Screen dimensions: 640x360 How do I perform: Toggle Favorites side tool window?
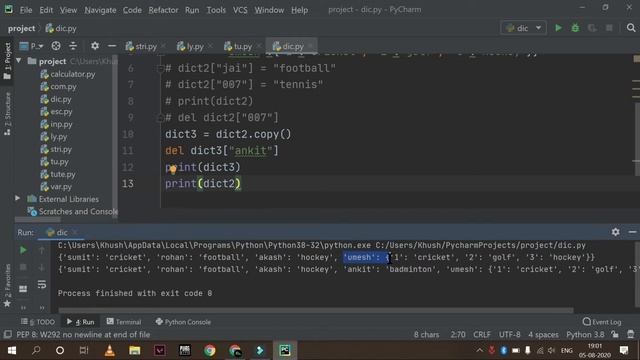pyautogui.click(x=7, y=285)
